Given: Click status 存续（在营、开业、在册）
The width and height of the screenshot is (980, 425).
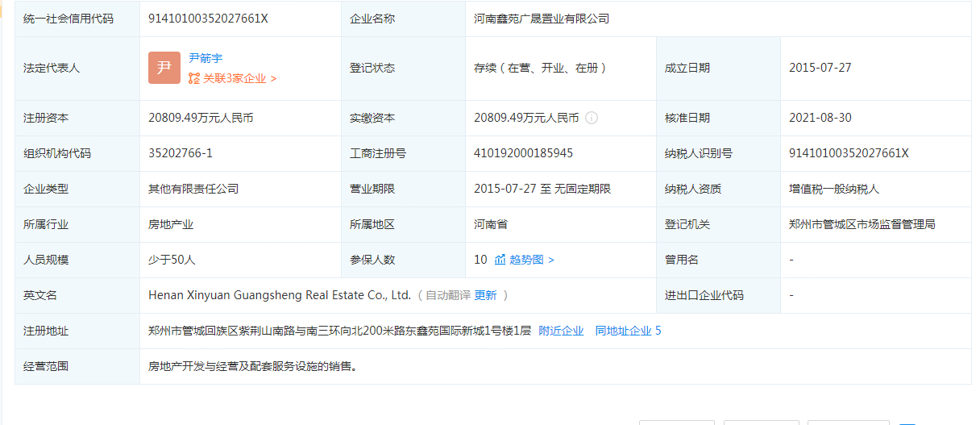Looking at the screenshot, I should (x=541, y=68).
